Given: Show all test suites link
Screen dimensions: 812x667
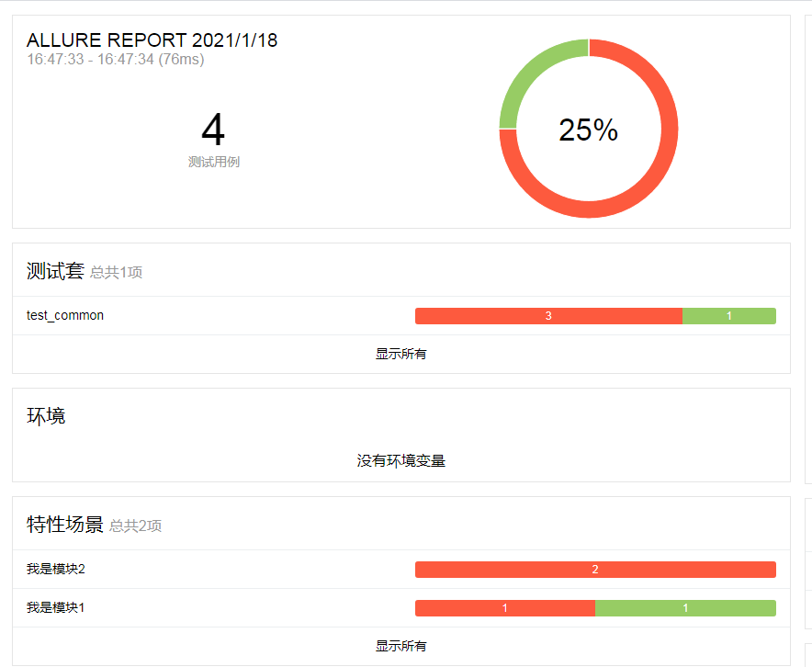Looking at the screenshot, I should 400,355.
